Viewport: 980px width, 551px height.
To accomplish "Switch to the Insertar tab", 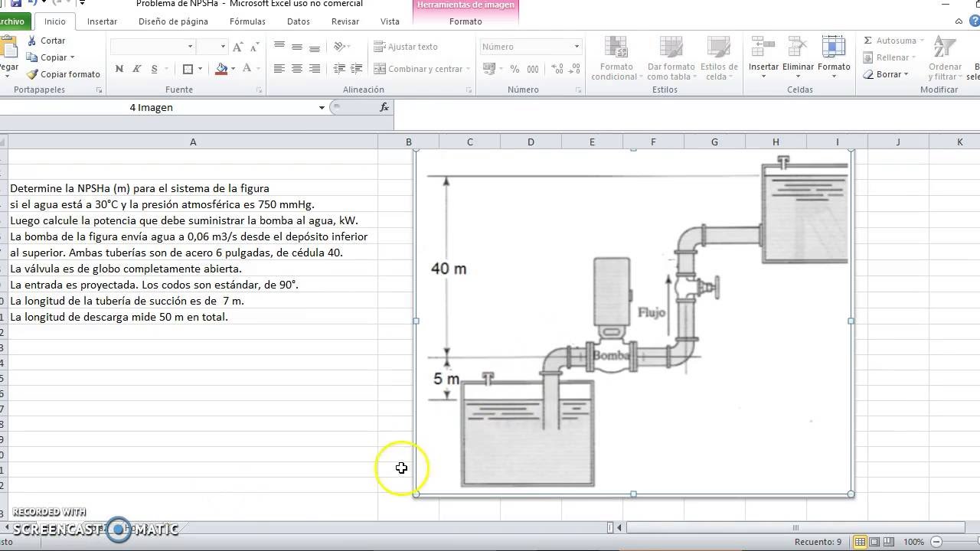I will pyautogui.click(x=102, y=21).
